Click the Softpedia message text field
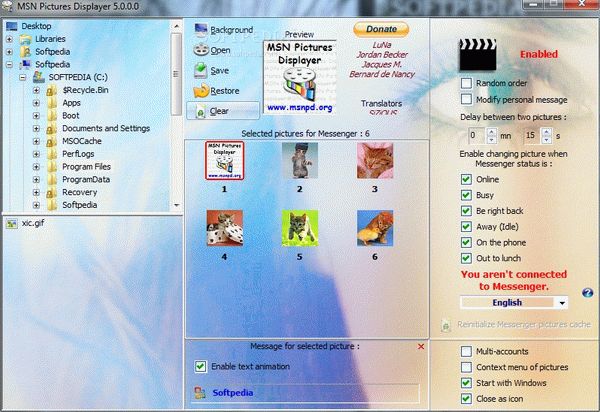Viewport: 600px width, 412px height. (x=300, y=393)
